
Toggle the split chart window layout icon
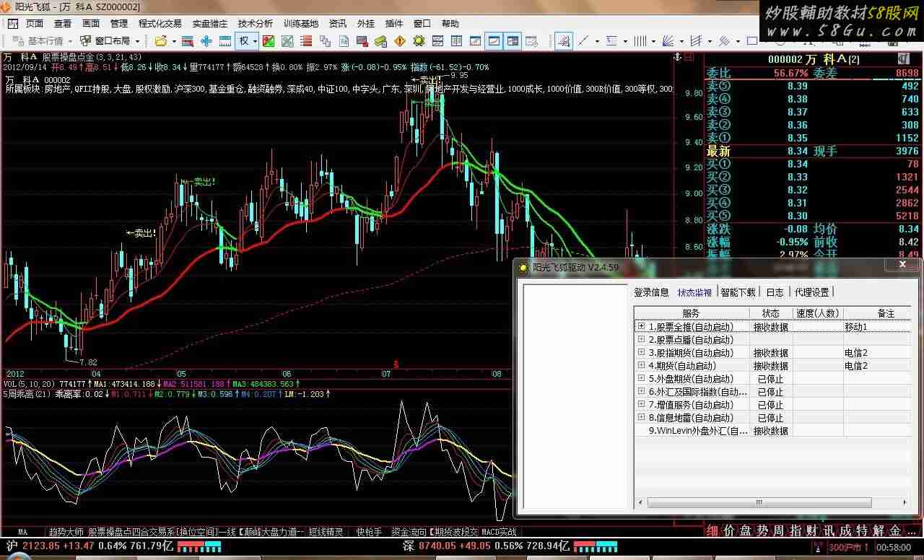(513, 41)
